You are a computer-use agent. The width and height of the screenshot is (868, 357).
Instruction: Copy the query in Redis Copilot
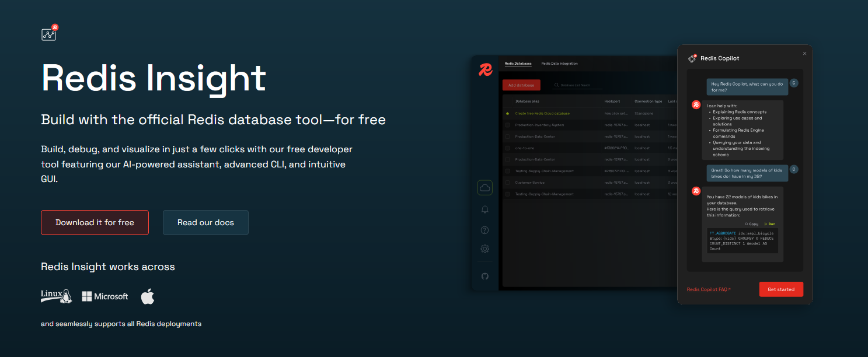[752, 224]
